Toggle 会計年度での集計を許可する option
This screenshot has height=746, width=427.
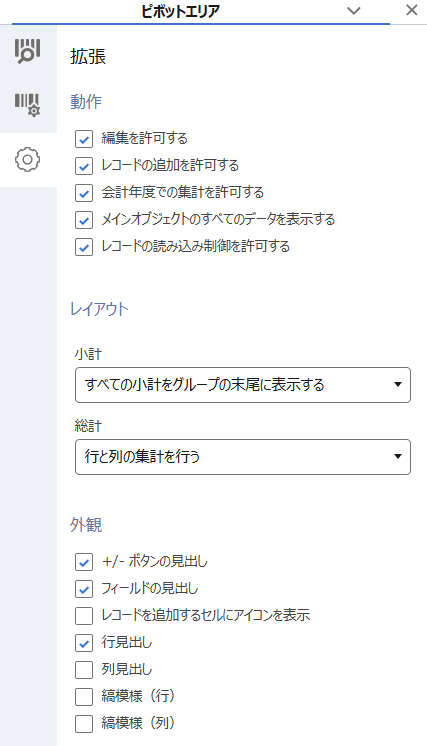84,193
